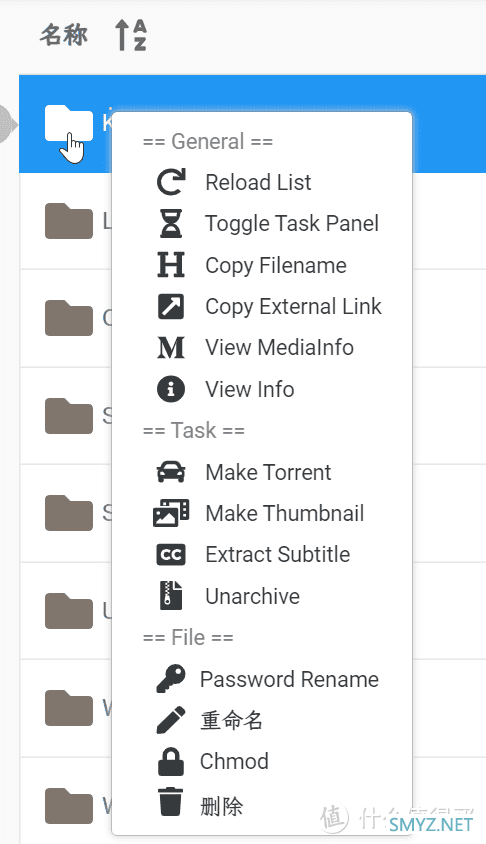Click the Reload List circular arrow icon
Image resolution: width=486 pixels, height=844 pixels.
[x=171, y=182]
